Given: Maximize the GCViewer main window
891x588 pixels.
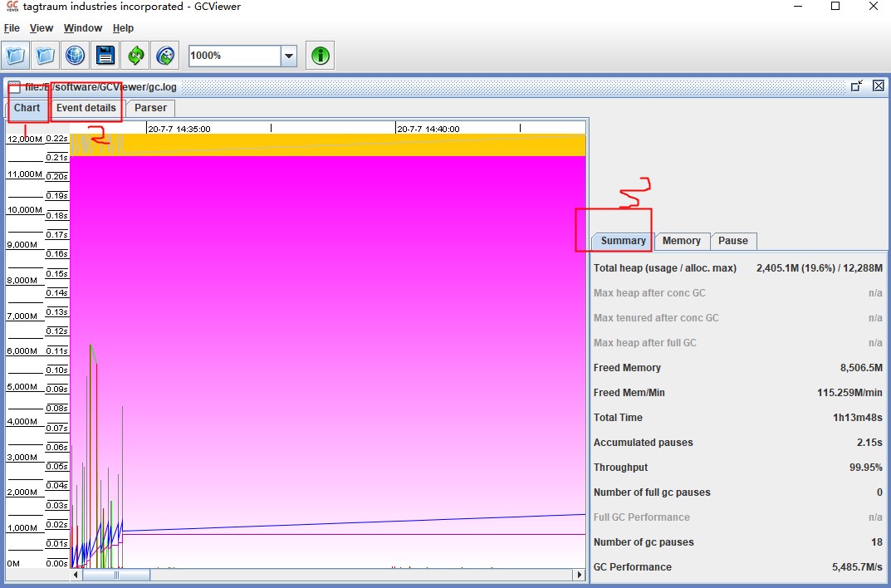Looking at the screenshot, I should pyautogui.click(x=835, y=7).
